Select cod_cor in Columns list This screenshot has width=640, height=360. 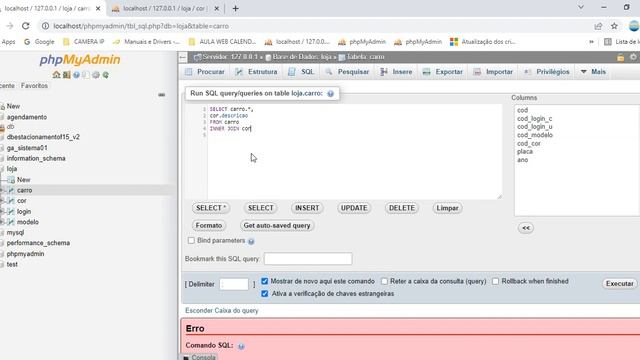tap(529, 143)
